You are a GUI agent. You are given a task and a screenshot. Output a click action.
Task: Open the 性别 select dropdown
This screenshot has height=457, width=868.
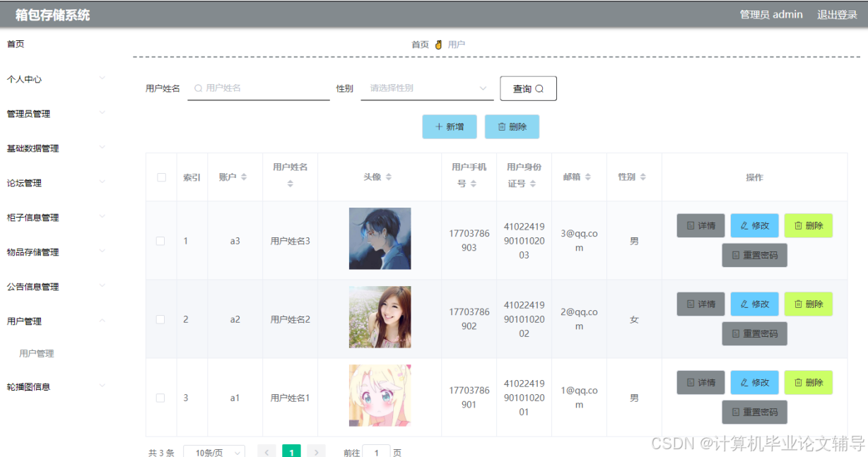(427, 88)
